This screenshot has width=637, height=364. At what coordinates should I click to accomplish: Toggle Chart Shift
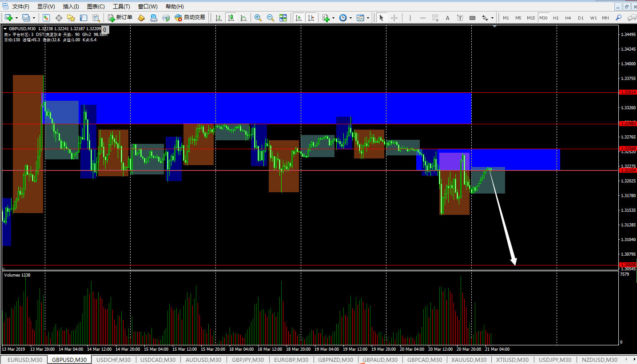[x=311, y=18]
